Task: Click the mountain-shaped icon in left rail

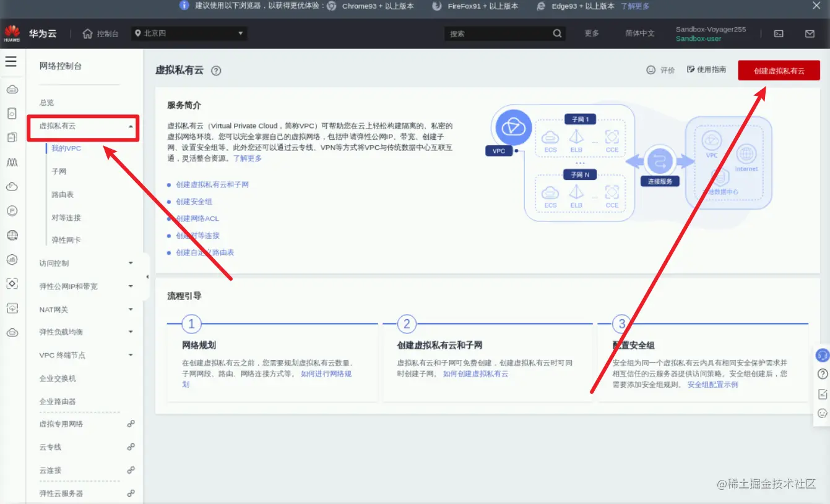Action: (12, 162)
